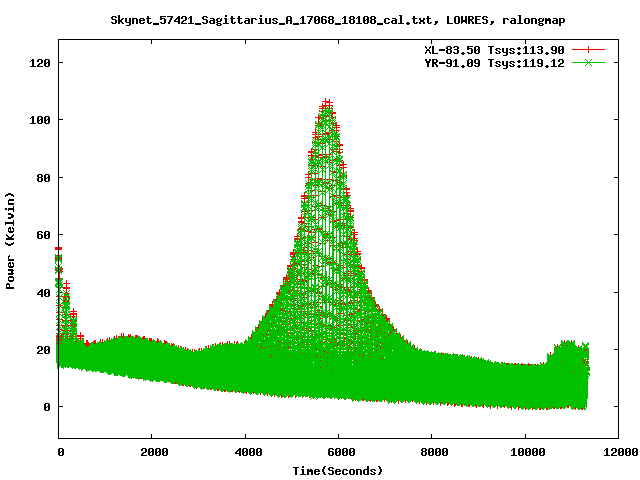Click x-axis tick label 4000
Image resolution: width=640 pixels, height=480 pixels.
coord(248,452)
